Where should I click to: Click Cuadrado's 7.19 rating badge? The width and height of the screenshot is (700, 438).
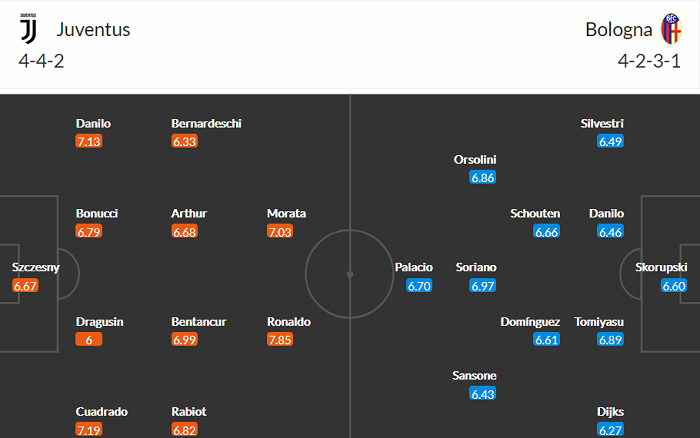tap(89, 429)
